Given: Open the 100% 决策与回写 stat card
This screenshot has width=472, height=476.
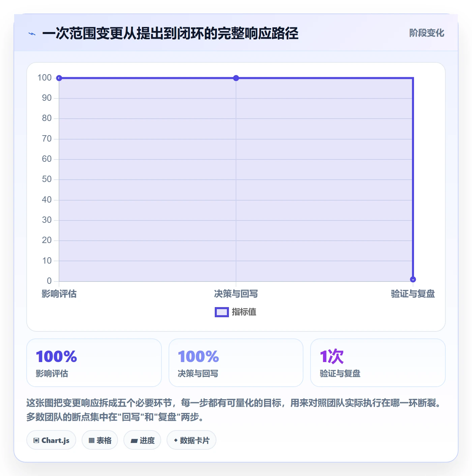Looking at the screenshot, I should point(236,363).
